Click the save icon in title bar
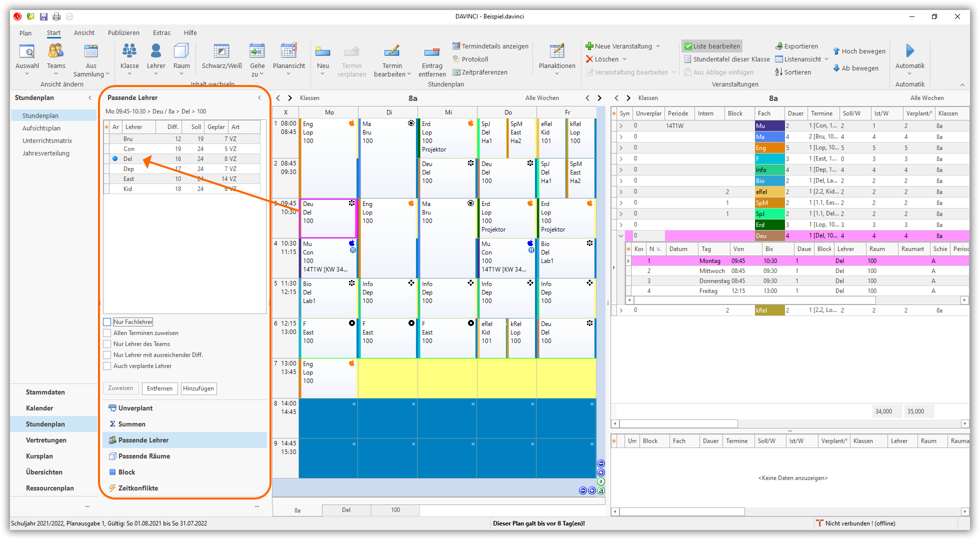The height and width of the screenshot is (540, 980). pos(43,16)
